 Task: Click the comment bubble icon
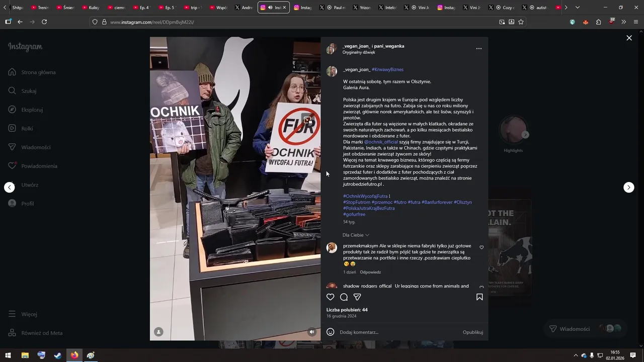pyautogui.click(x=344, y=297)
